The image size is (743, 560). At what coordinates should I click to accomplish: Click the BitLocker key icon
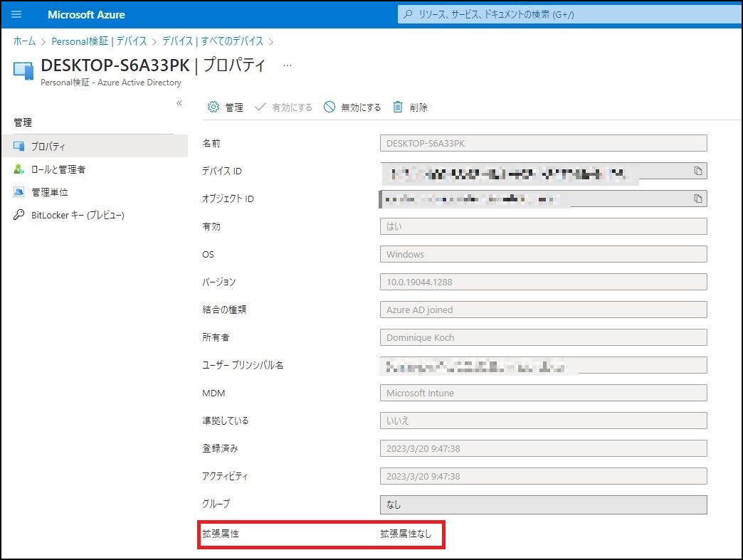pyautogui.click(x=19, y=215)
